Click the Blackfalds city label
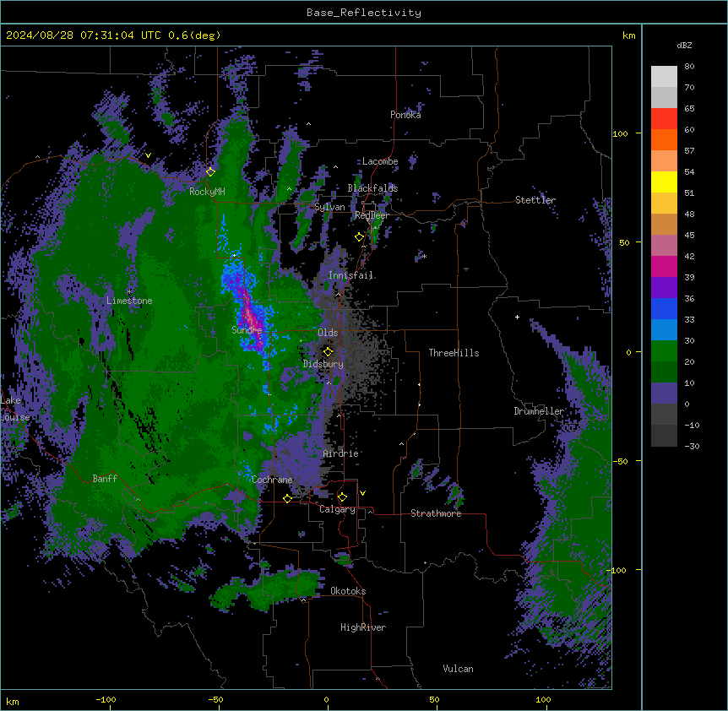The width and height of the screenshot is (728, 711). click(x=372, y=188)
